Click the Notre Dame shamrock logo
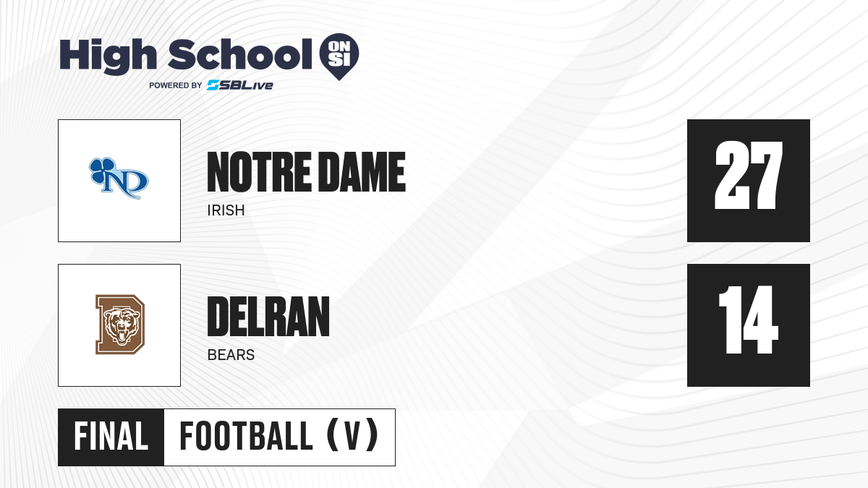The height and width of the screenshot is (488, 868). (x=119, y=179)
